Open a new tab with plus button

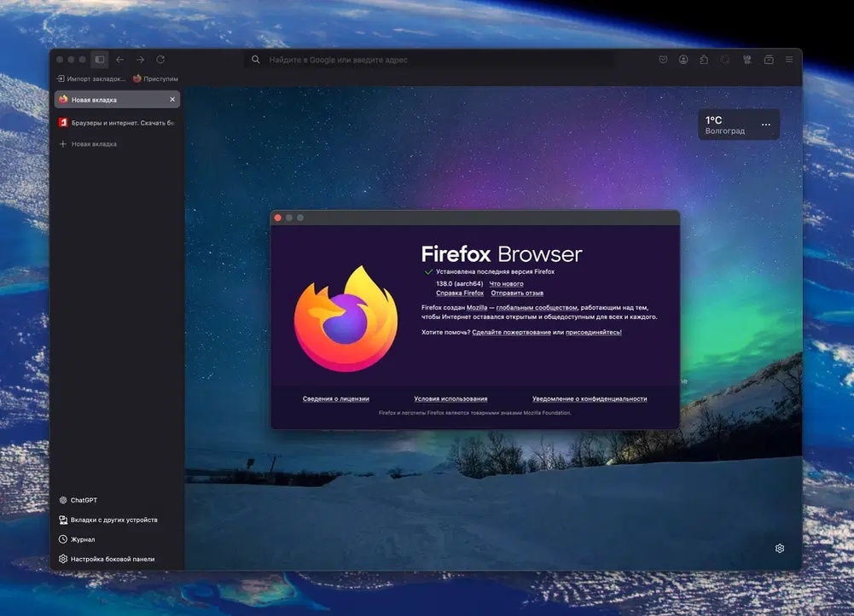62,144
